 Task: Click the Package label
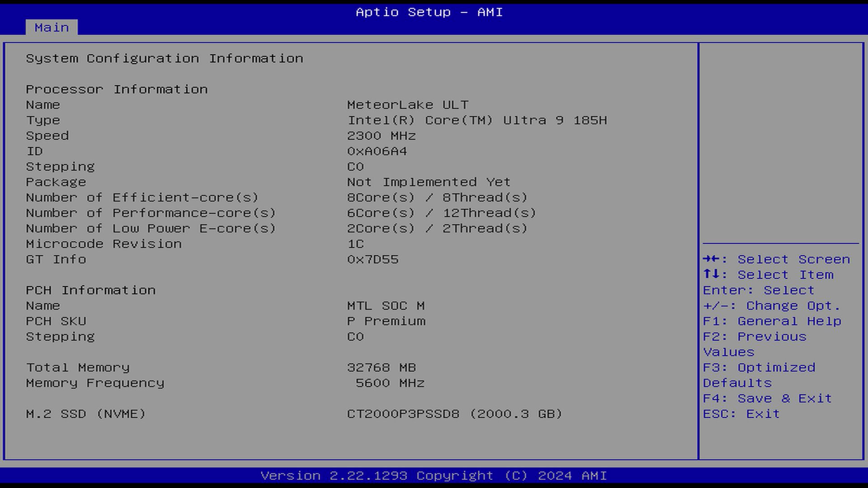click(56, 182)
